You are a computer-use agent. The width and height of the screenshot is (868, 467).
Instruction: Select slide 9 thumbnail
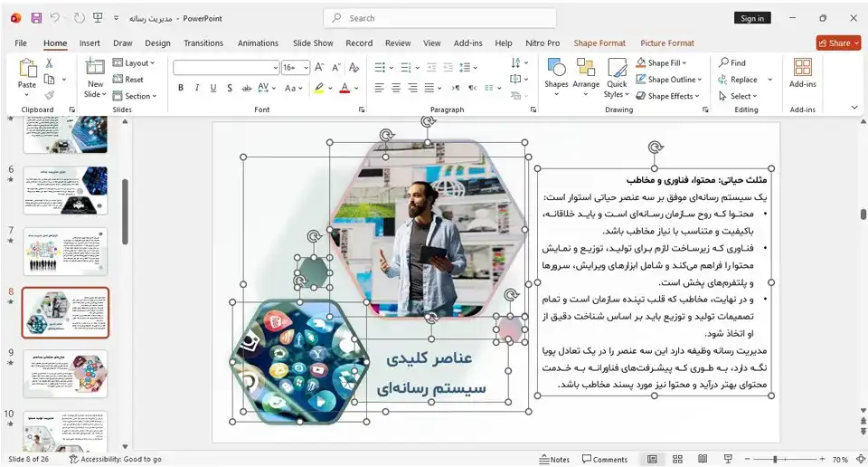[x=65, y=374]
